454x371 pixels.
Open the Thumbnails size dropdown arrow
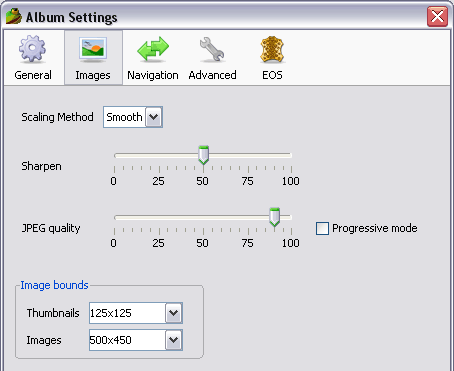(174, 313)
